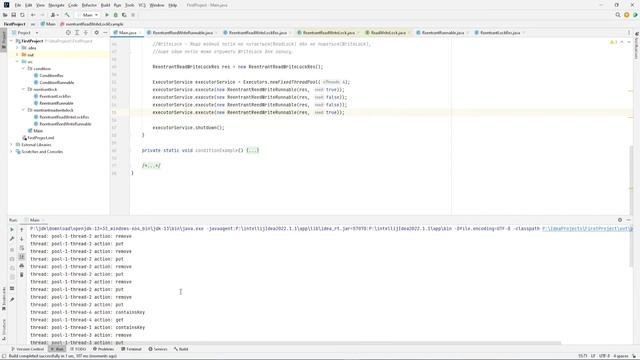Open Run panel settings gear
This screenshot has width=640, height=360.
[x=620, y=220]
